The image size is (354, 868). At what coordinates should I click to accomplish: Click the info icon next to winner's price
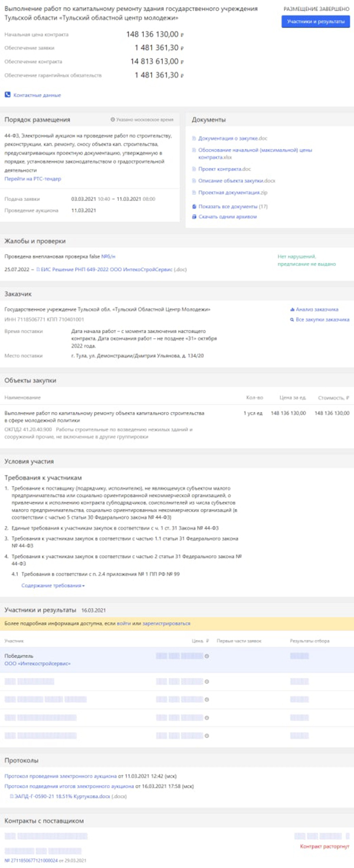(x=206, y=656)
